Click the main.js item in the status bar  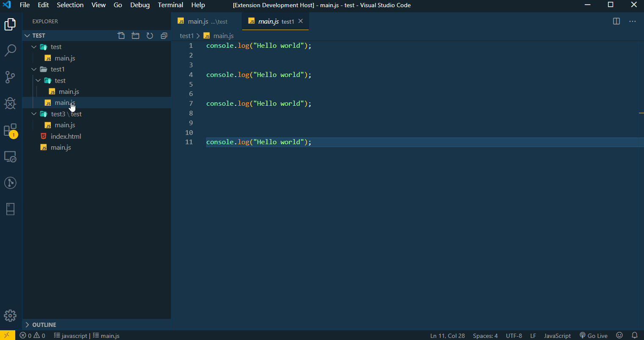[x=106, y=336]
